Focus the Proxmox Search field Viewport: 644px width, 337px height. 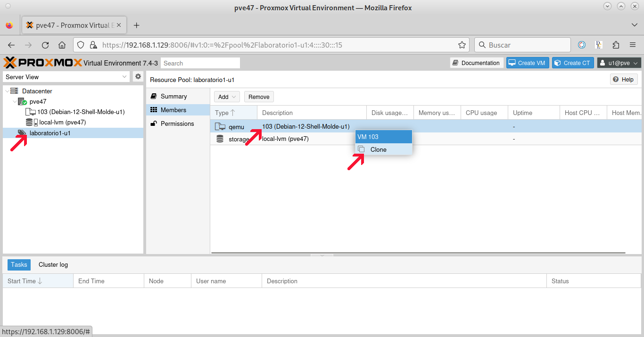point(200,63)
